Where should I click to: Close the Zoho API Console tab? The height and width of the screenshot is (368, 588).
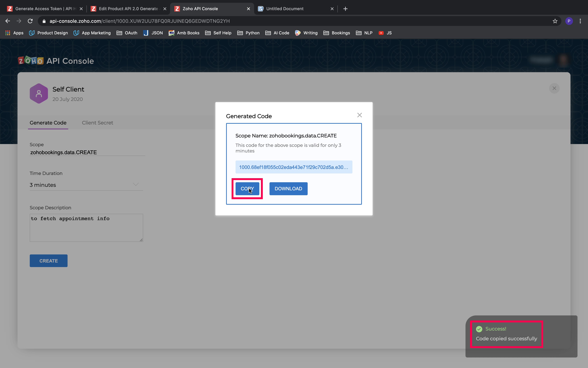(248, 9)
